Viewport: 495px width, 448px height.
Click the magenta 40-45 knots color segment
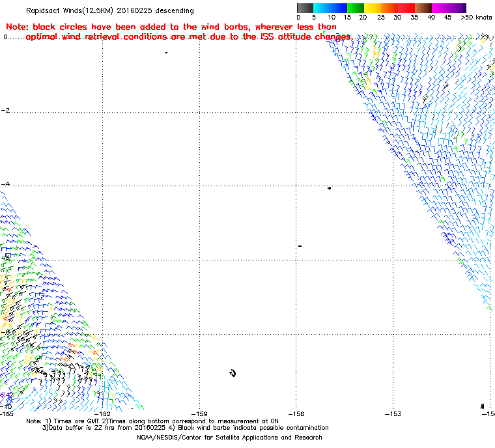pyautogui.click(x=440, y=8)
